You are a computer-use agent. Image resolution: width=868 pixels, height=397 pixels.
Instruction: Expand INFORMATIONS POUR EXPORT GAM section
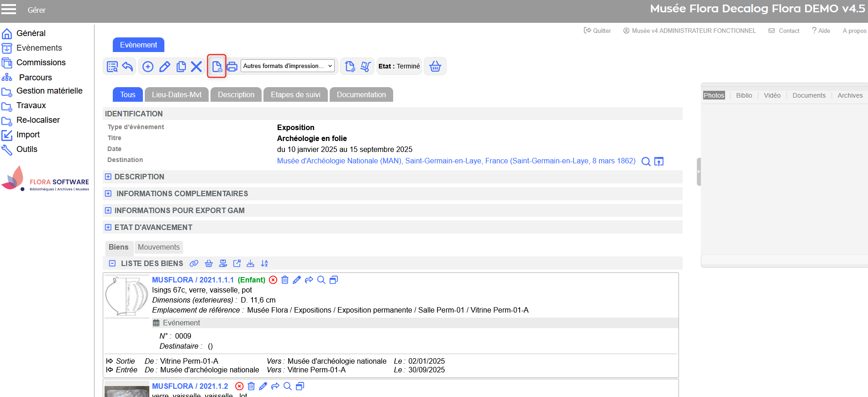click(108, 210)
